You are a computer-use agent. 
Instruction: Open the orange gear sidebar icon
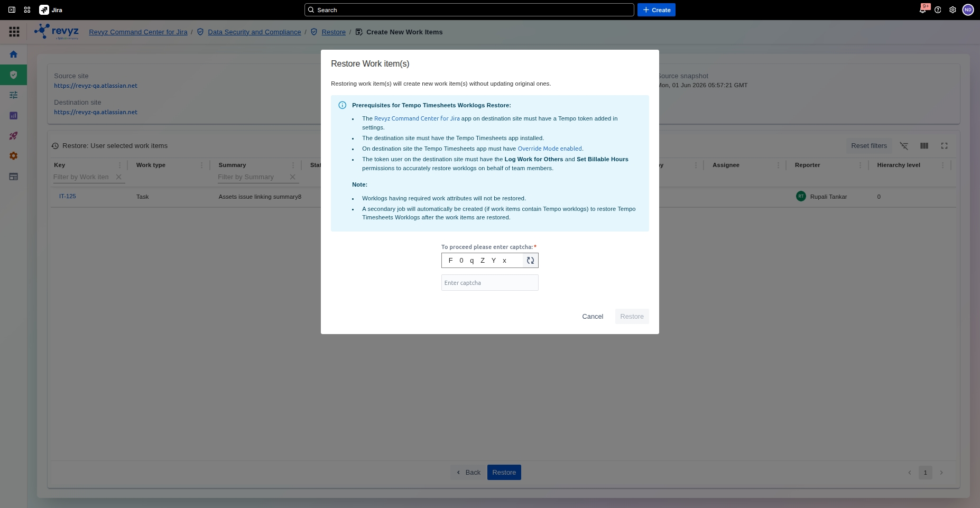tap(14, 156)
